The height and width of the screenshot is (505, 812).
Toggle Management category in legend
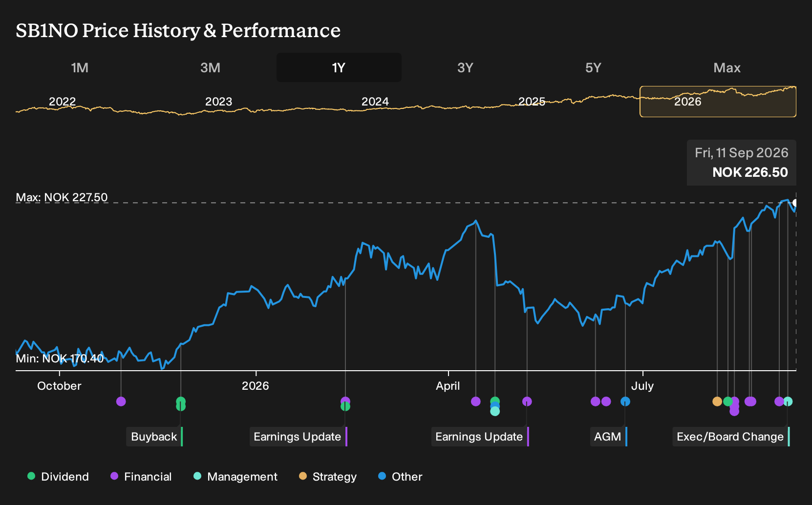[x=235, y=477]
